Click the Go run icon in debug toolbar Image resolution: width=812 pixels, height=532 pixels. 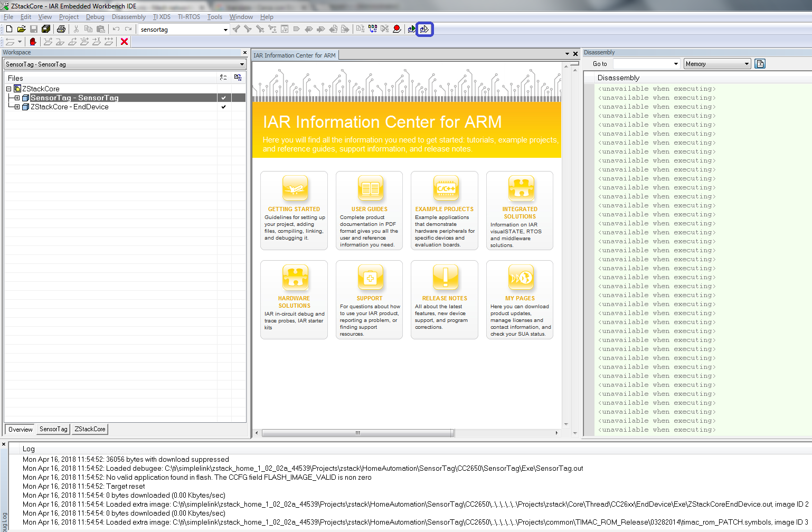coord(108,42)
